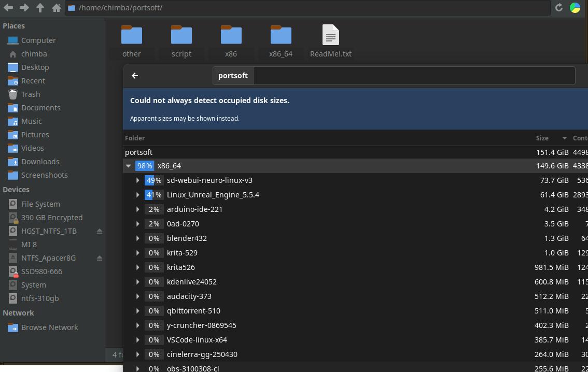This screenshot has width=588, height=372.
Task: Reload the current folder view
Action: coord(559,7)
